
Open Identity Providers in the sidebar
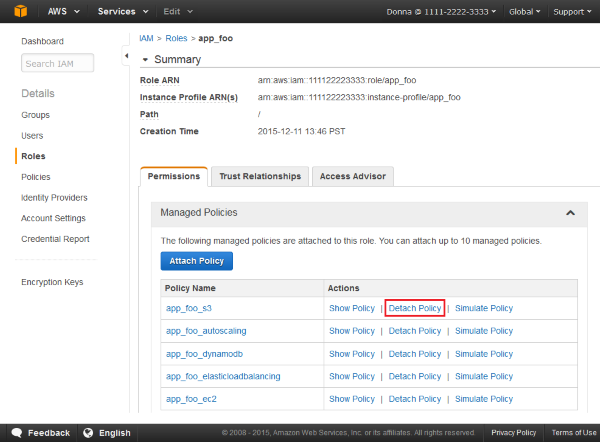click(x=54, y=197)
